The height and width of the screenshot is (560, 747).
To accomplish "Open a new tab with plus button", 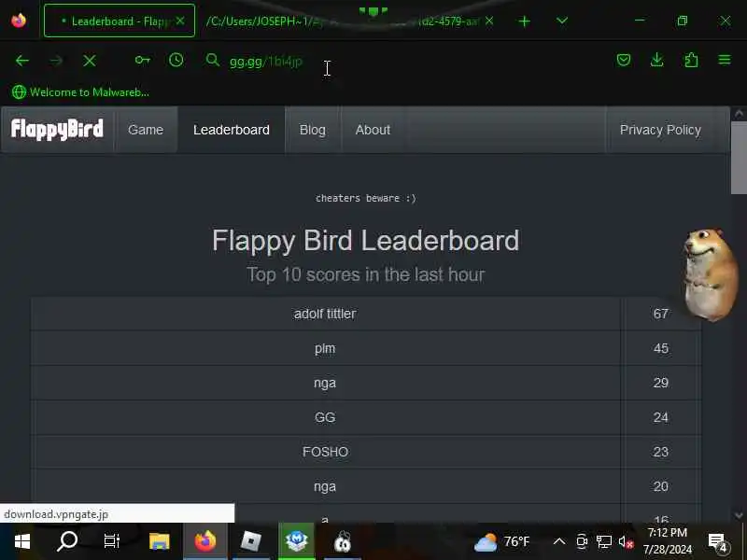I will click(x=524, y=21).
